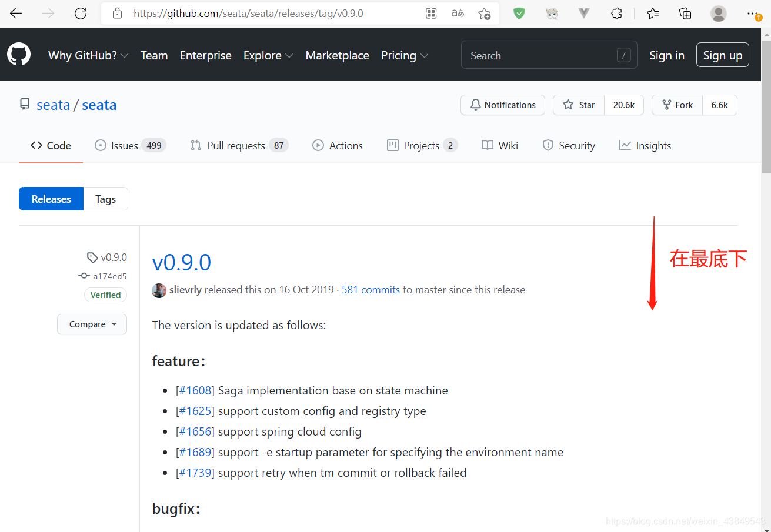
Task: Click the repository book icon
Action: (25, 105)
